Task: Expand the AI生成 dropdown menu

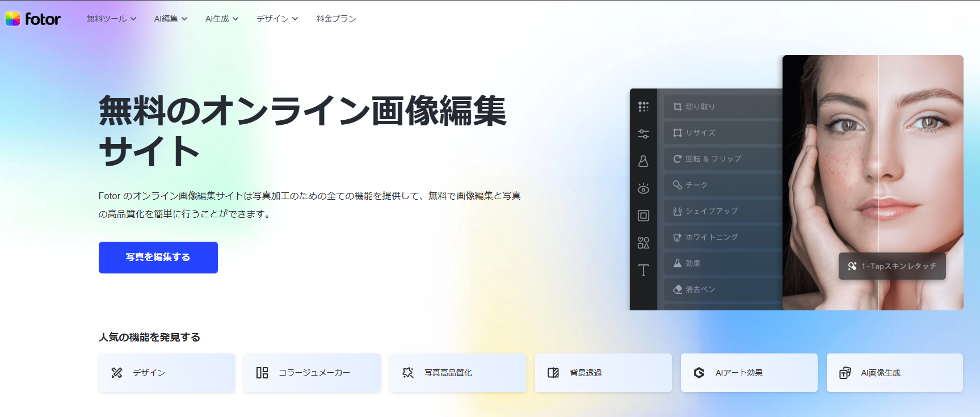Action: pos(221,19)
